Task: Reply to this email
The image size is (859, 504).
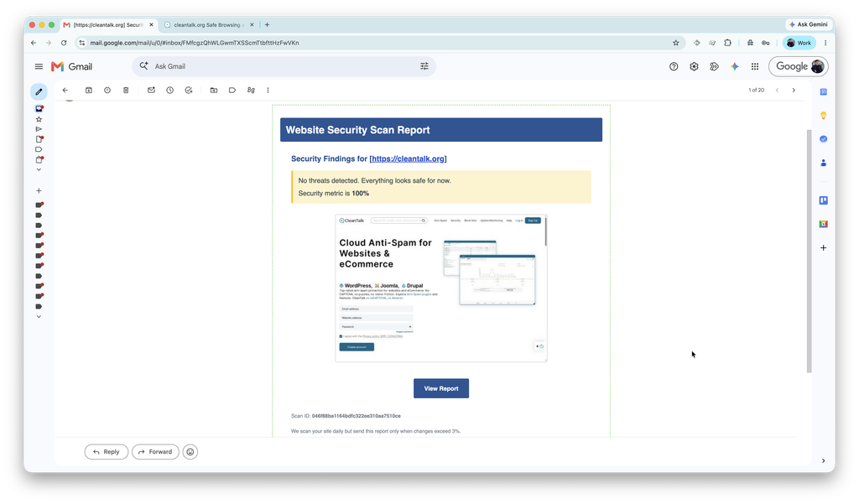Action: click(107, 452)
